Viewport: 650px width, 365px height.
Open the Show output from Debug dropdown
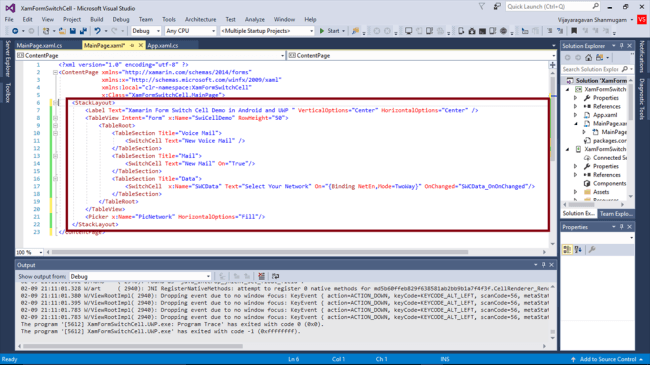[140, 276]
